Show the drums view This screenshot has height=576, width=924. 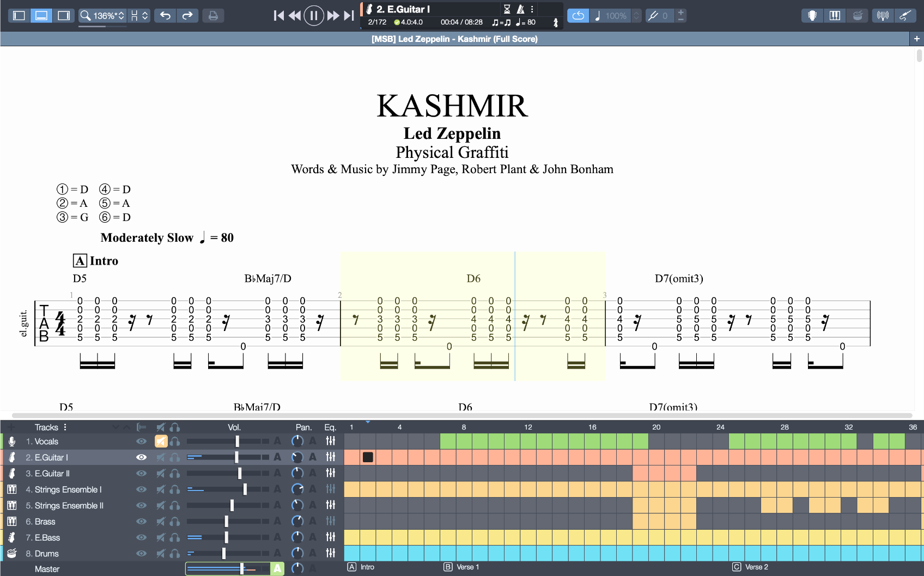point(857,16)
